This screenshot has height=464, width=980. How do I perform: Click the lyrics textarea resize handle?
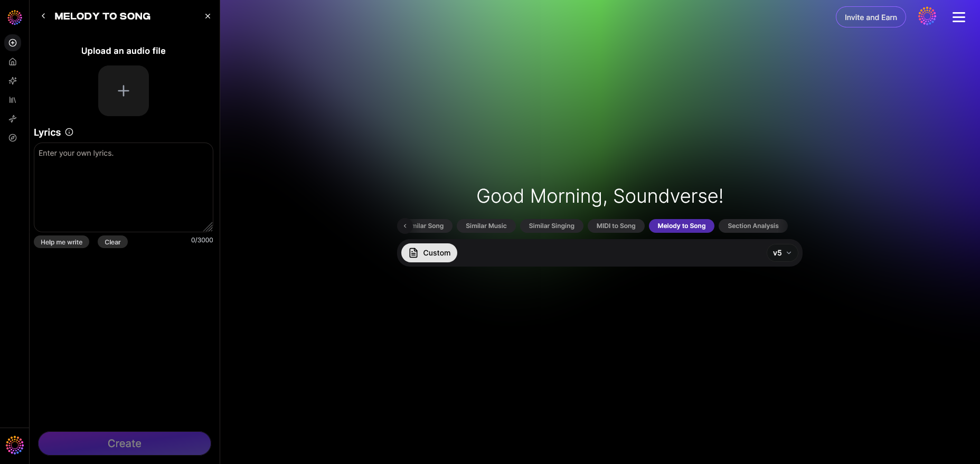209,228
